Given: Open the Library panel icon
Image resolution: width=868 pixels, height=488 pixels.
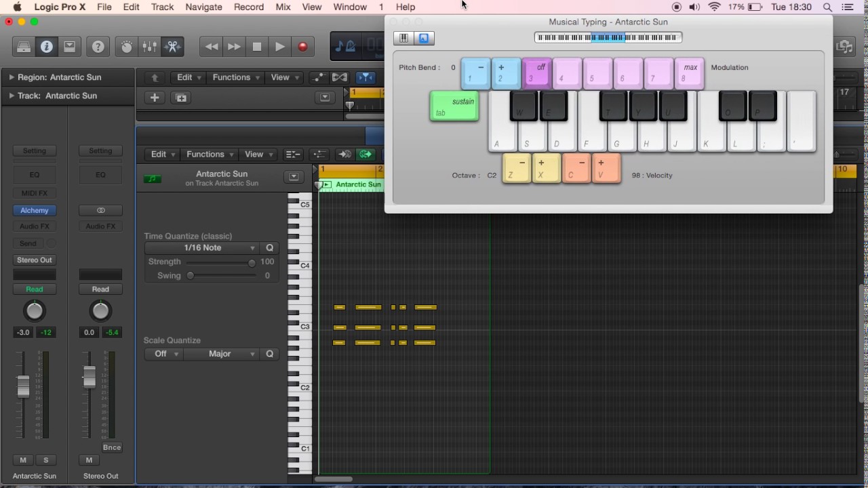Looking at the screenshot, I should pos(24,47).
